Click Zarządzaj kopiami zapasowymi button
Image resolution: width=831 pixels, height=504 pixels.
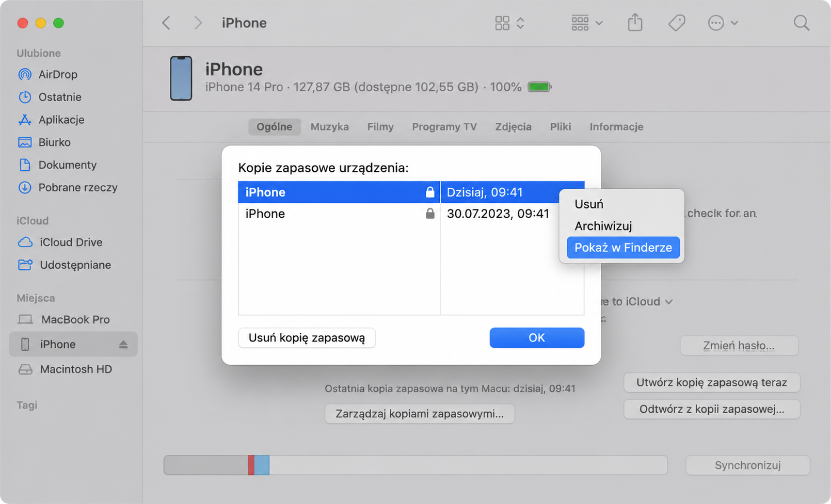[x=420, y=414]
